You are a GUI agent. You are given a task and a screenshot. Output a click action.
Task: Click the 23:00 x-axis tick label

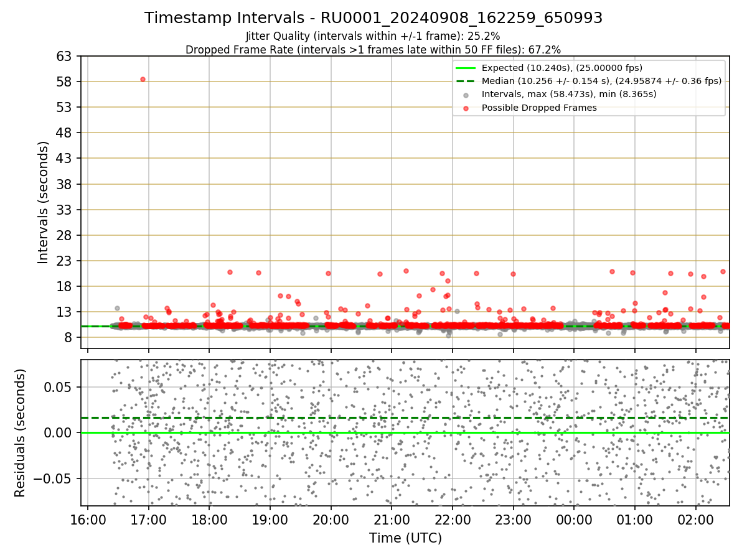pos(513,520)
